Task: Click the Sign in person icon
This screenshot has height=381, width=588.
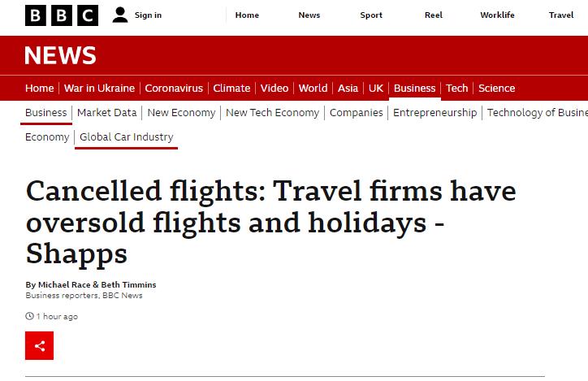Action: [120, 15]
